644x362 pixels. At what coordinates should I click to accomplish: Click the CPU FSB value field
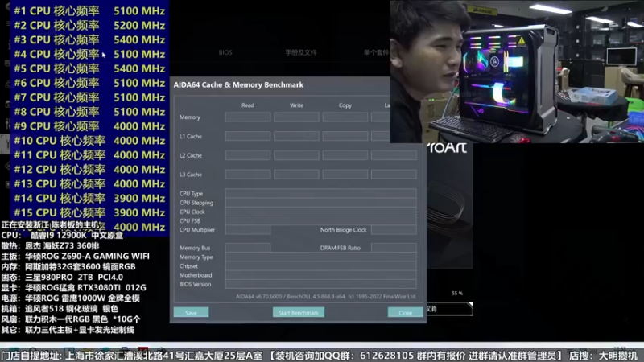pos(320,220)
